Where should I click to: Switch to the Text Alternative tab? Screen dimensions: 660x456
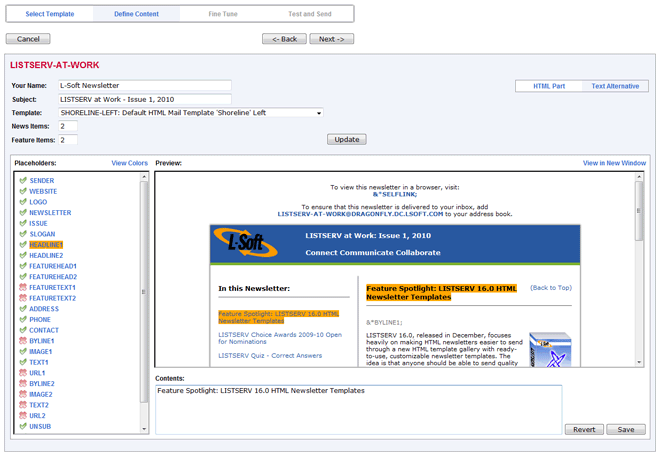click(615, 86)
